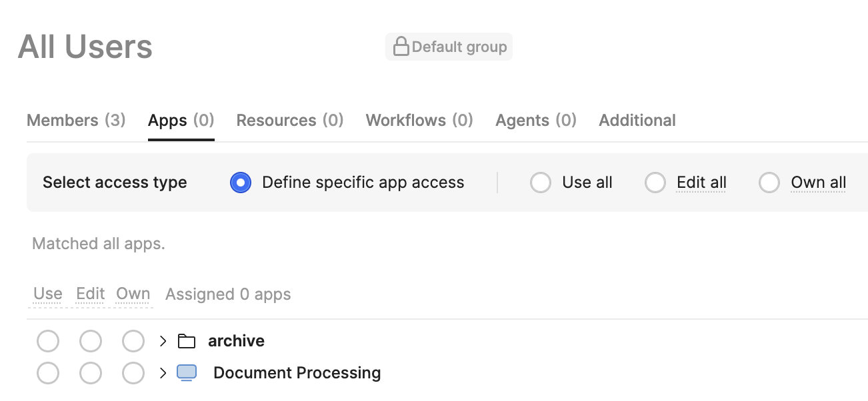
Task: Choose the Own all access option
Action: pos(769,183)
